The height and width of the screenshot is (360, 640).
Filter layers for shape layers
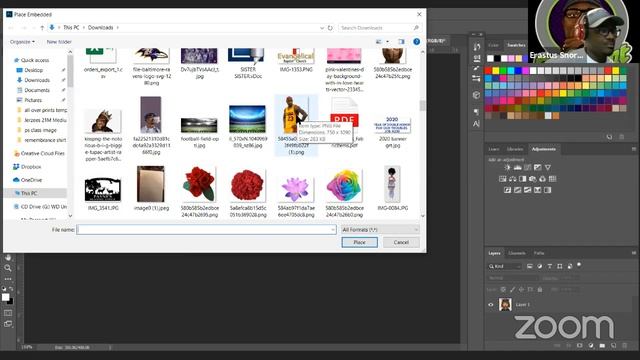point(560,266)
